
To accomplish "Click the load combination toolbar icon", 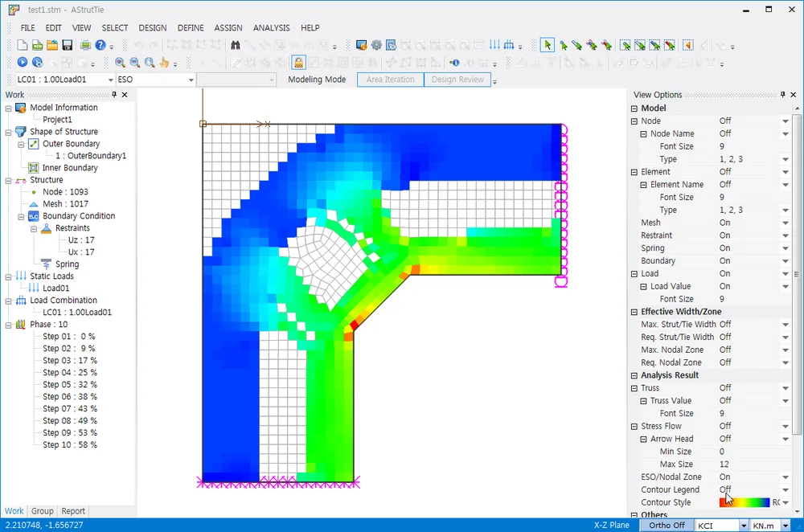I will pos(509,46).
